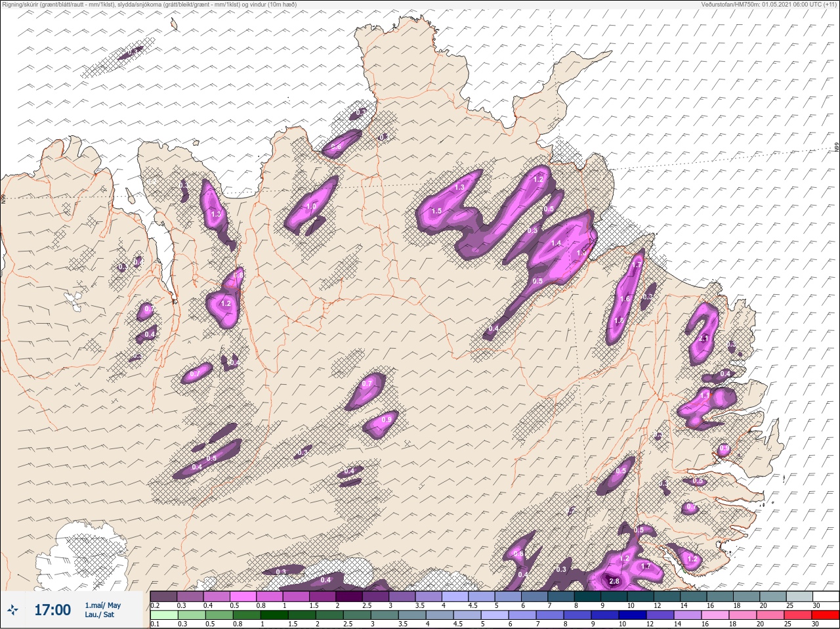
Task: Click the Veðurstofan logo icon beside 17:00
Action: 13,610
